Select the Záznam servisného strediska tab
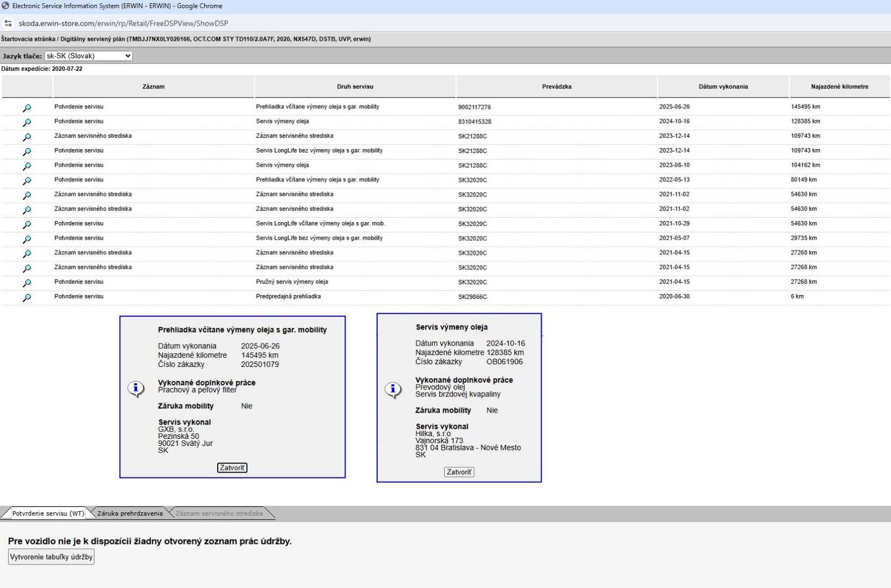Image resolution: width=891 pixels, height=588 pixels. (x=219, y=513)
